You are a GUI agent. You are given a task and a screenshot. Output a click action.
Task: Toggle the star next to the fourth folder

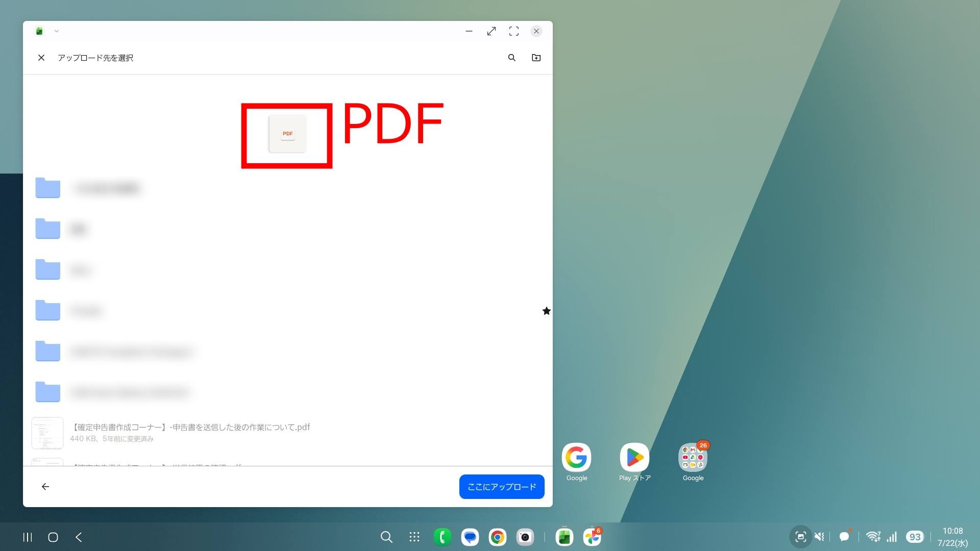point(546,311)
